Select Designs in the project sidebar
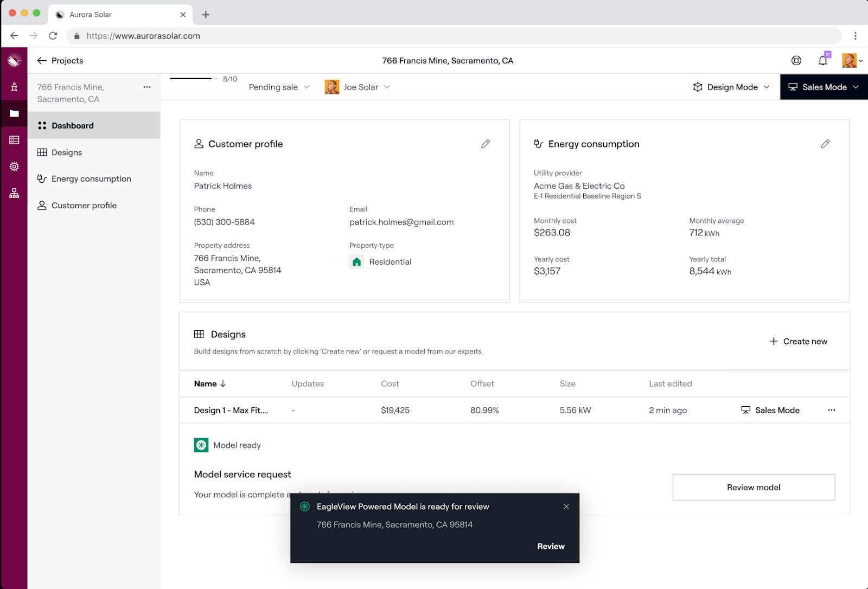 tap(66, 152)
